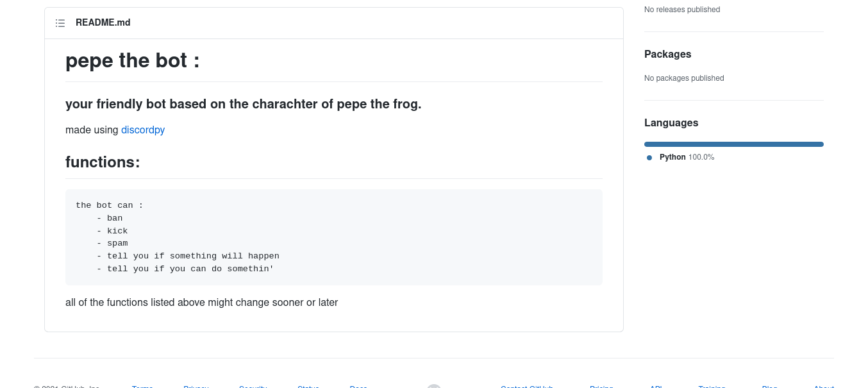Select Python 100.0% language link
This screenshot has width=868, height=388.
click(x=687, y=157)
